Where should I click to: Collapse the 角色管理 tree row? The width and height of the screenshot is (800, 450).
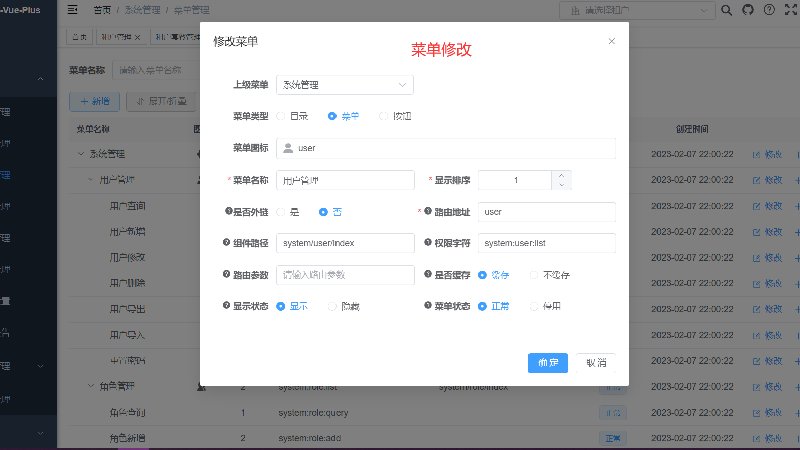(90, 386)
